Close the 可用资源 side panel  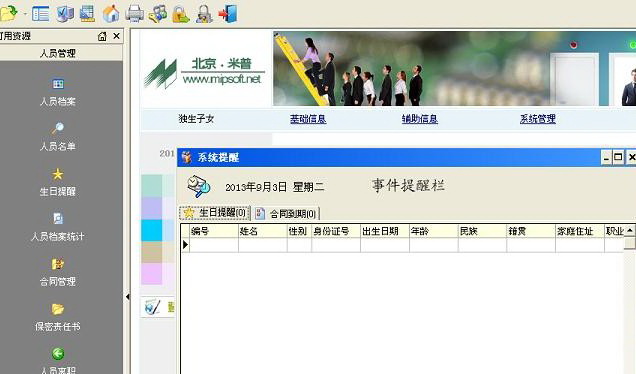[x=116, y=36]
